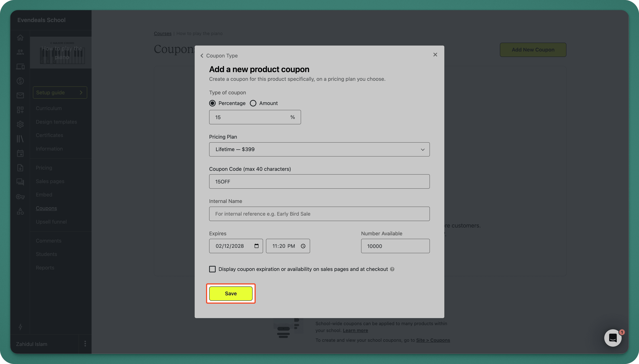Screen dimensions: 639x364
Task: Click the 15OFF coupon code field
Action: click(x=319, y=181)
